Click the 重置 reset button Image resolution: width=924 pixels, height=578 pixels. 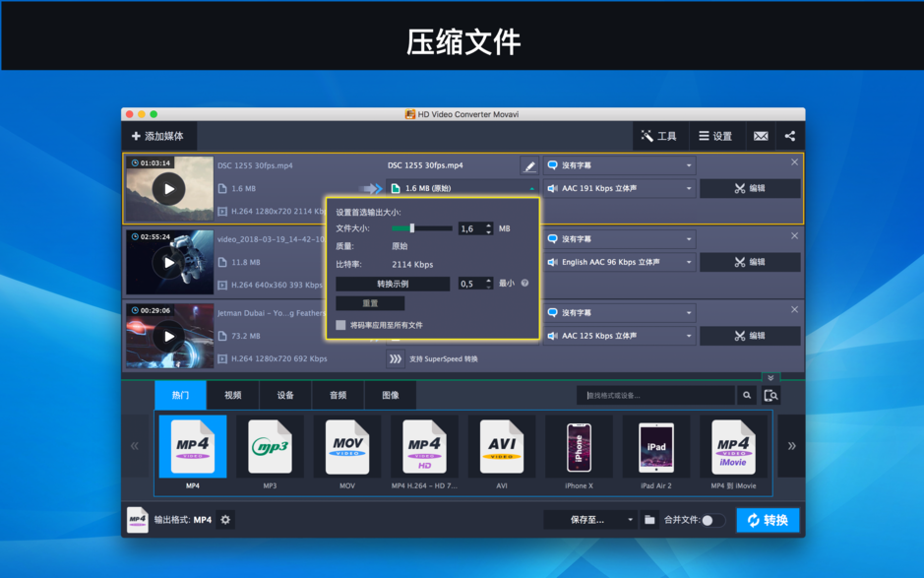[370, 302]
